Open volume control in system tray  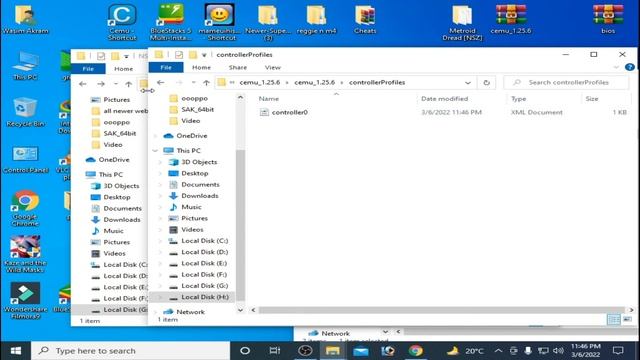pos(558,351)
